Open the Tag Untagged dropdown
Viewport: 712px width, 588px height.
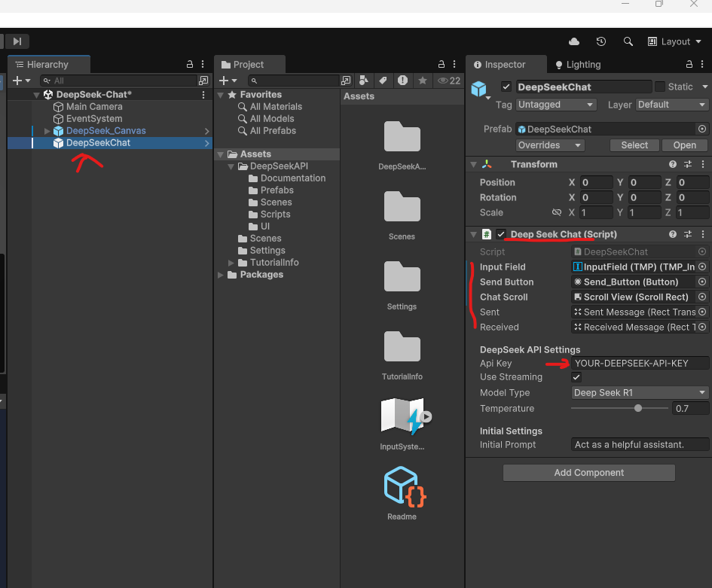(x=556, y=105)
